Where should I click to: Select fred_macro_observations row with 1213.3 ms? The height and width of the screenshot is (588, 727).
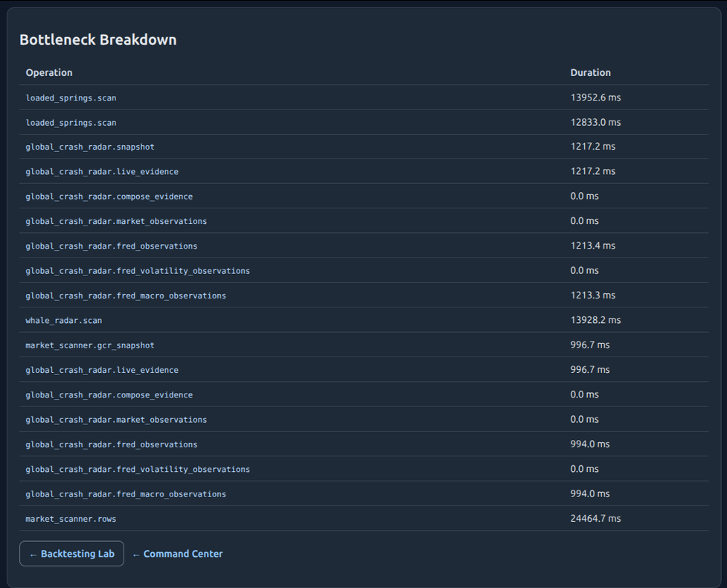coord(364,295)
